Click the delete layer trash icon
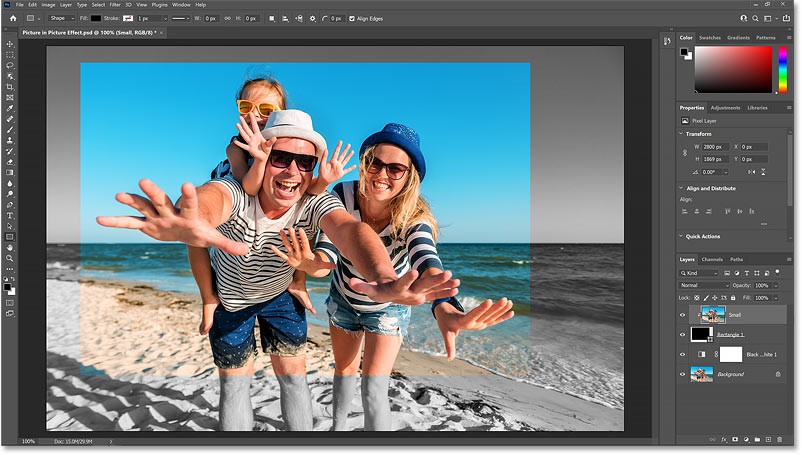The image size is (802, 455). pyautogui.click(x=778, y=439)
